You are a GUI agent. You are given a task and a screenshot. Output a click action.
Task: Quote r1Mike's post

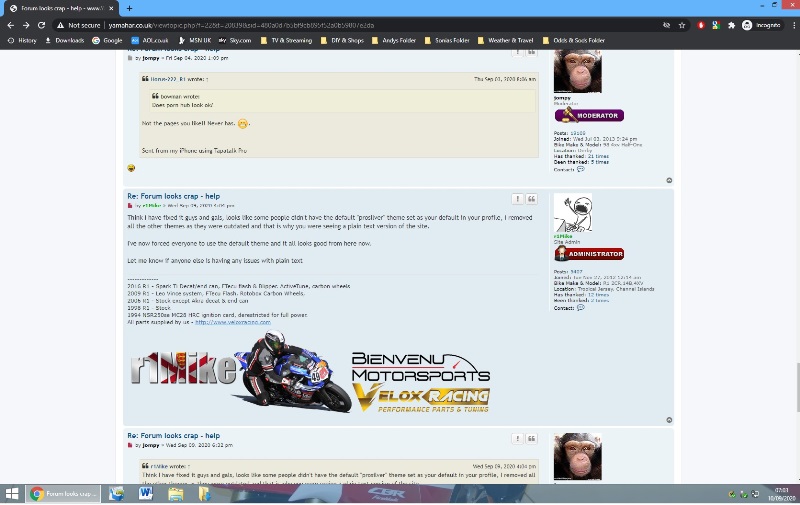click(x=531, y=199)
